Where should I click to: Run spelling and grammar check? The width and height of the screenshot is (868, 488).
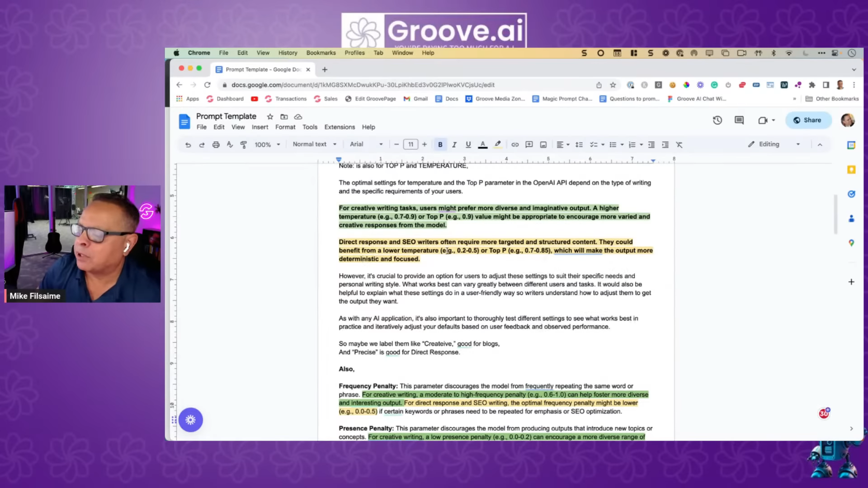[230, 145]
